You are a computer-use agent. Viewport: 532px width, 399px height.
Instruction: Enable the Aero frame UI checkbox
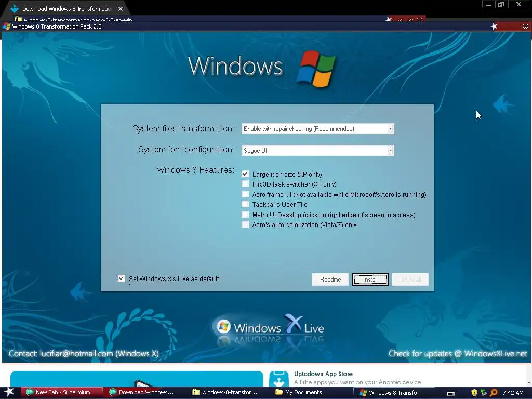point(245,194)
